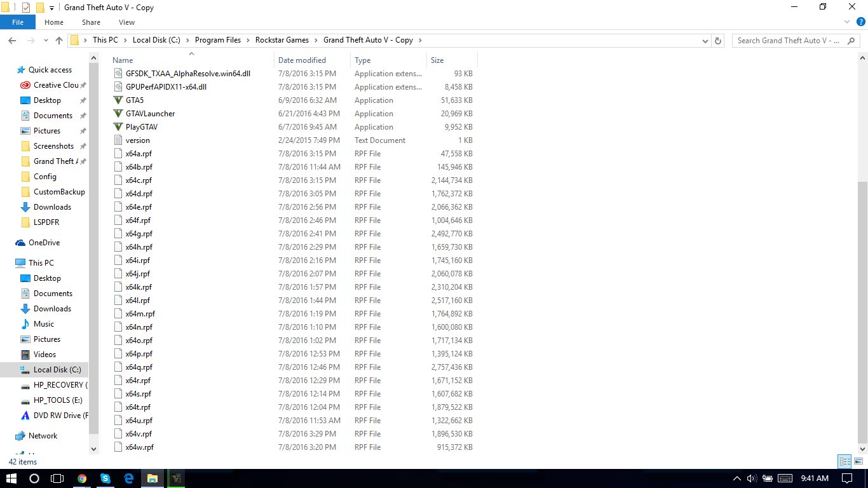The image size is (868, 488).
Task: Open Task View on taskbar
Action: 57,478
